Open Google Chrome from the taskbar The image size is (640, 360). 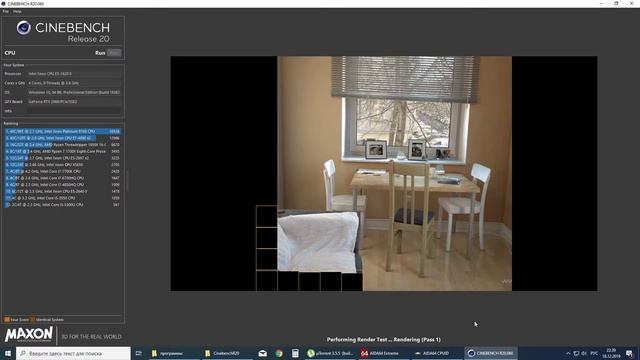coord(279,353)
